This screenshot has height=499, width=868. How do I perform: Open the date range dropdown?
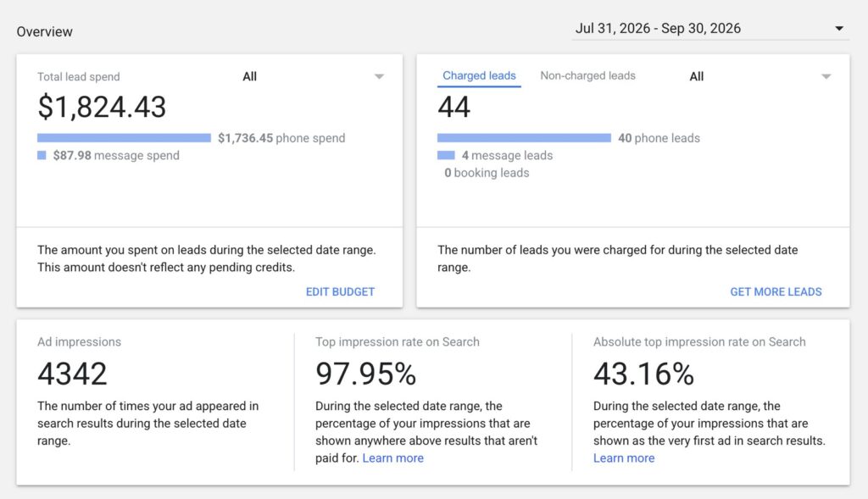(x=711, y=28)
